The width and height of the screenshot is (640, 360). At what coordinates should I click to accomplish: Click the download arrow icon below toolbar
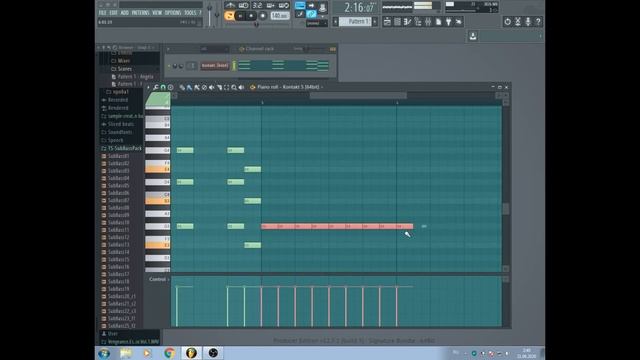(x=473, y=36)
